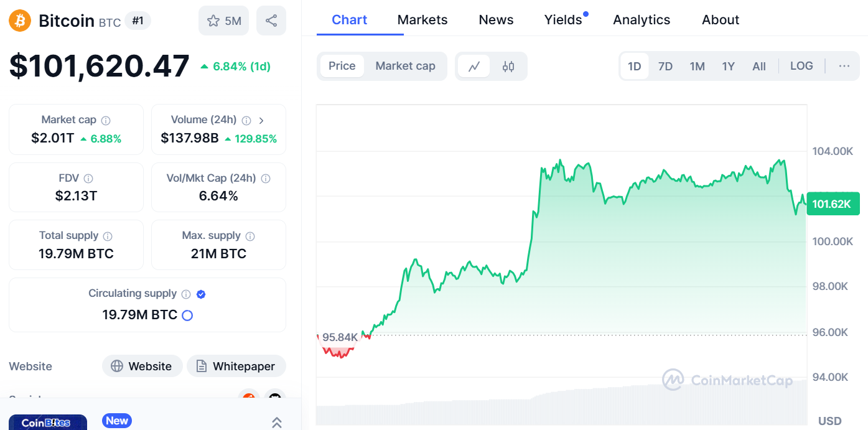Image resolution: width=868 pixels, height=430 pixels.
Task: Select the 7D chart time range
Action: [665, 66]
